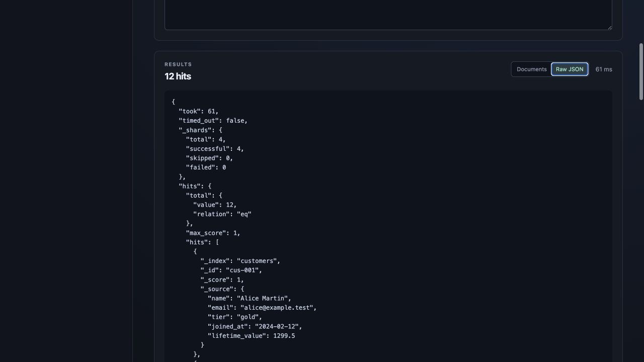Select the Raw JSON view tab
Screen dimensions: 644x362
(x=570, y=69)
